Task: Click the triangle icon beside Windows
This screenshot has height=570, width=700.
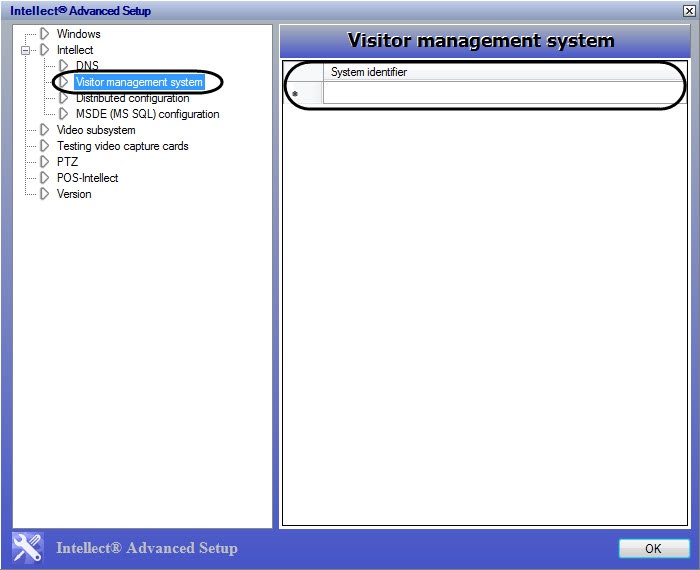Action: [44, 33]
